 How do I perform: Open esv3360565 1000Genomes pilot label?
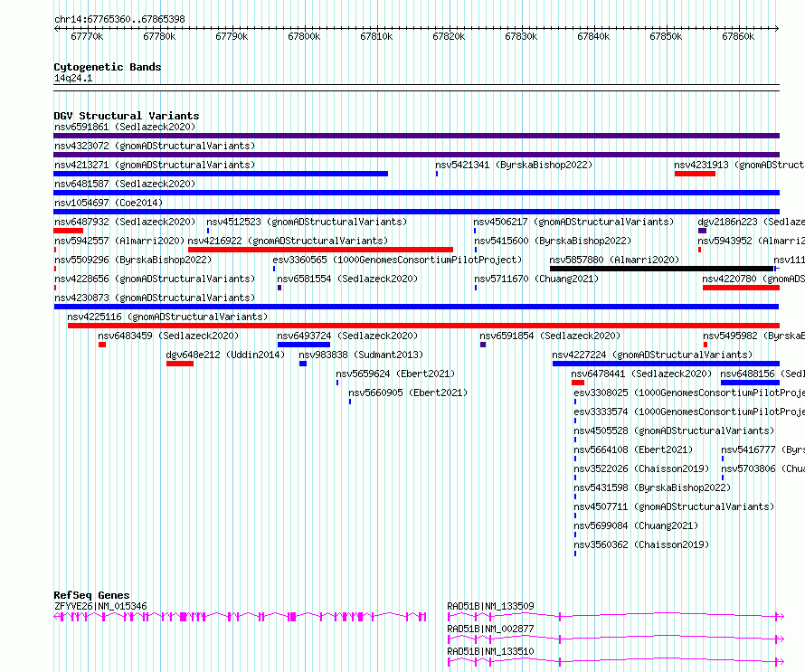397,260
